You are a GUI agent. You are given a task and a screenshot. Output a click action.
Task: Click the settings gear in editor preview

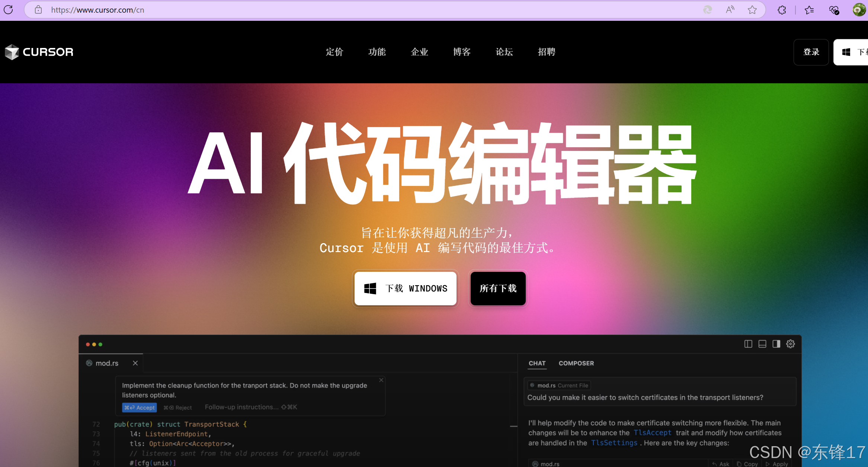point(791,344)
